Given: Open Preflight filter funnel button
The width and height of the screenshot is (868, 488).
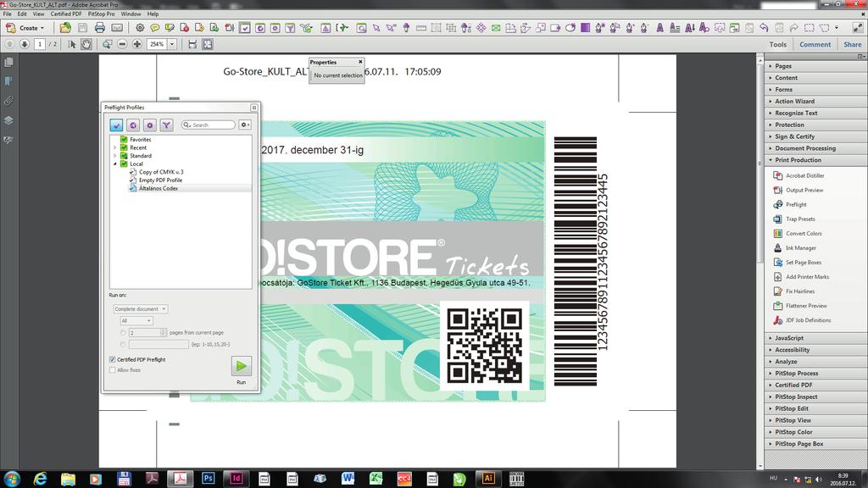Looking at the screenshot, I should 166,125.
